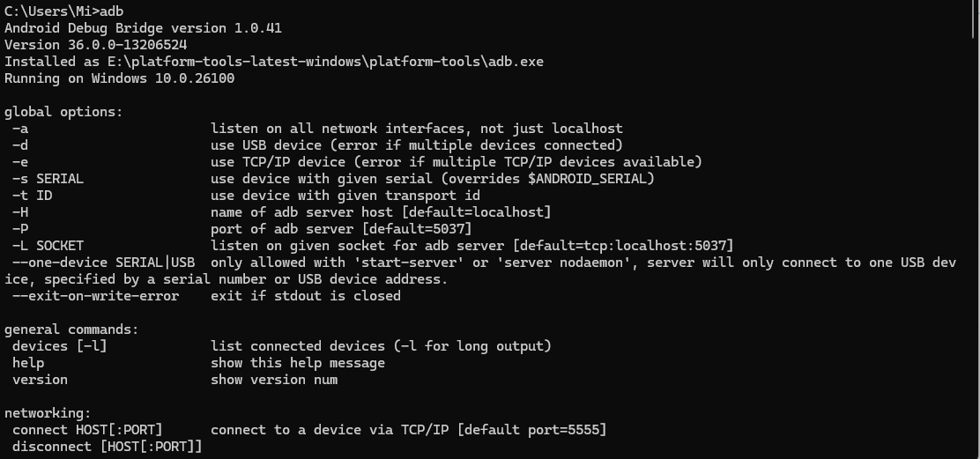Click the 'adb' command at the prompt
The image size is (980, 459).
[111, 11]
